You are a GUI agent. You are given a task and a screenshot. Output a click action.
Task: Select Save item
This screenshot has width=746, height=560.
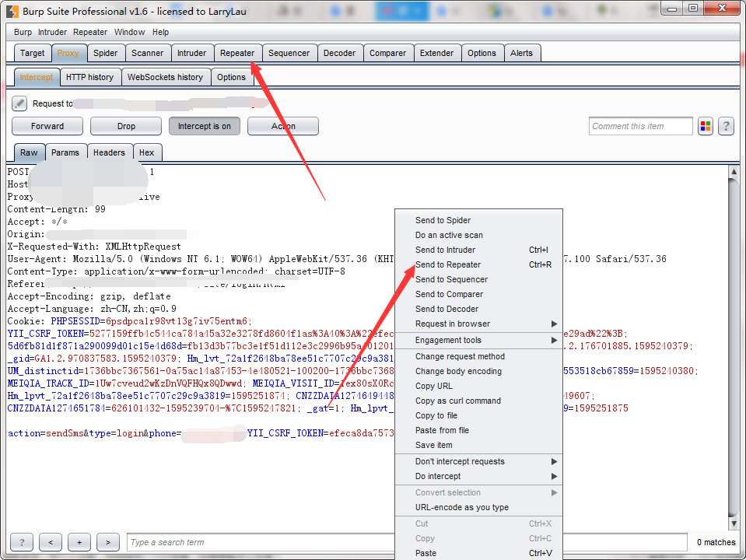478,445
